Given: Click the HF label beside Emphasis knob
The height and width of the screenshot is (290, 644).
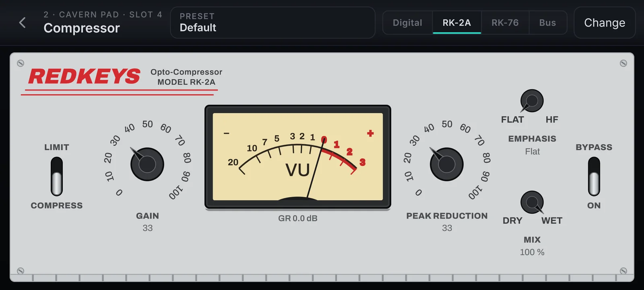Looking at the screenshot, I should (x=552, y=120).
